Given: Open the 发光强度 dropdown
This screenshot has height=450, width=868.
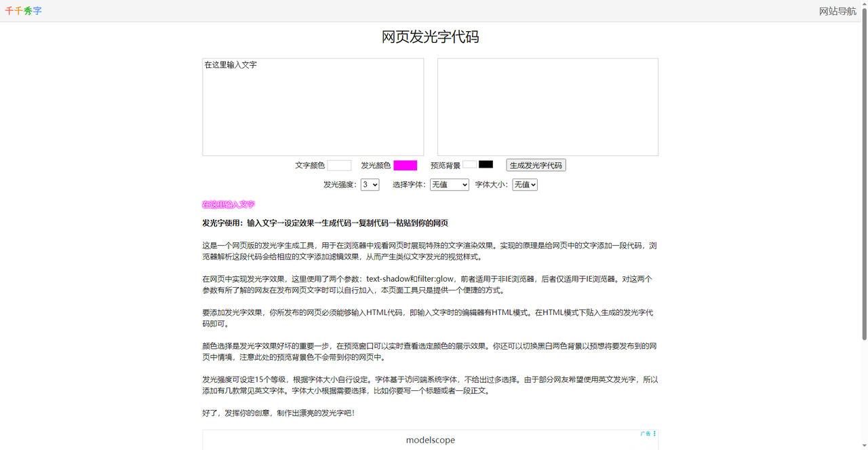Looking at the screenshot, I should pos(370,185).
